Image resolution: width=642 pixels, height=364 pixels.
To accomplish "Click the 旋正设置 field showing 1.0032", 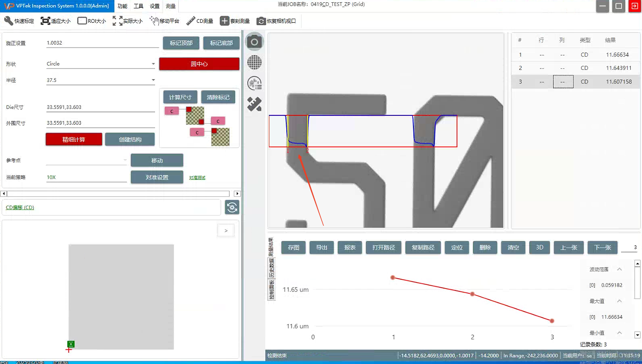I will point(102,43).
